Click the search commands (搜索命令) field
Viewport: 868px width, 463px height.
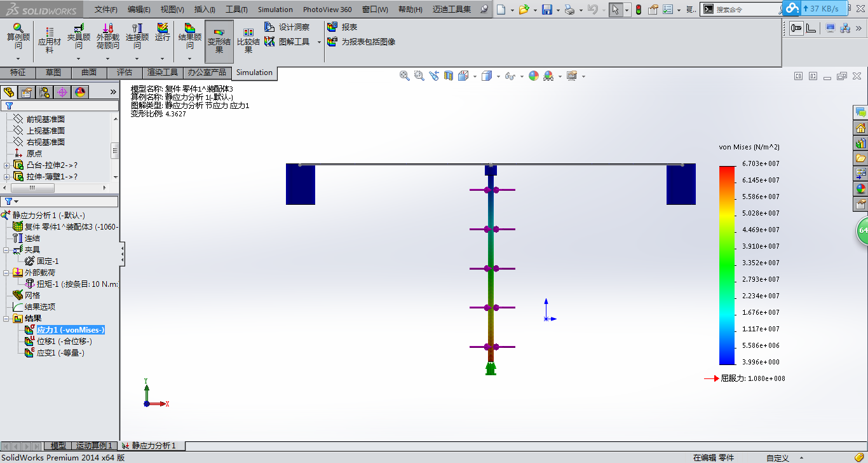[x=740, y=10]
